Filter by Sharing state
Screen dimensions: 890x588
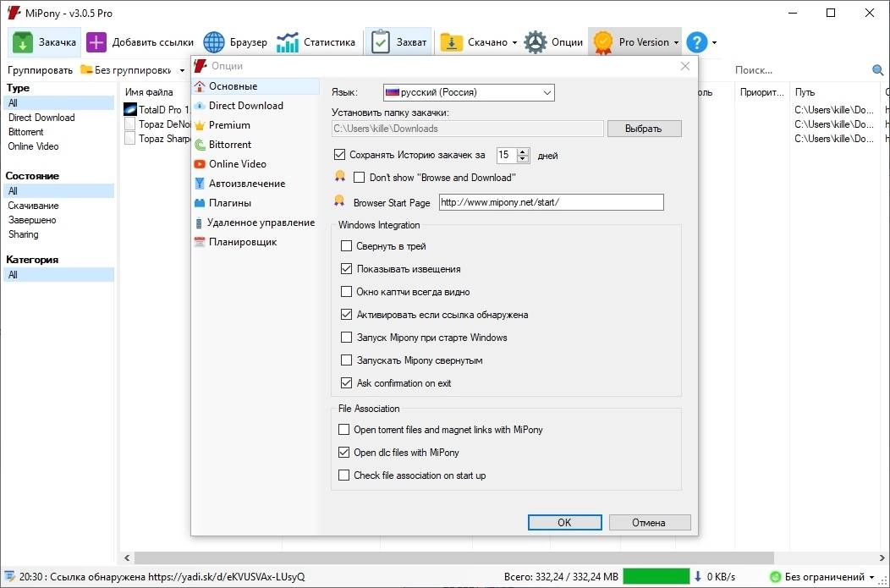tap(24, 234)
